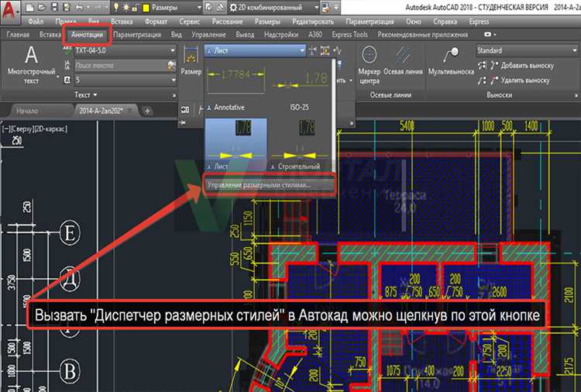Click the Многострочный текст tool

[x=31, y=64]
